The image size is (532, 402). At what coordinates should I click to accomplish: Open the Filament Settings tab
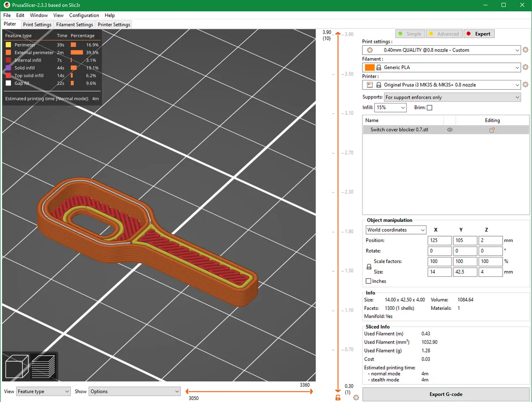[75, 25]
